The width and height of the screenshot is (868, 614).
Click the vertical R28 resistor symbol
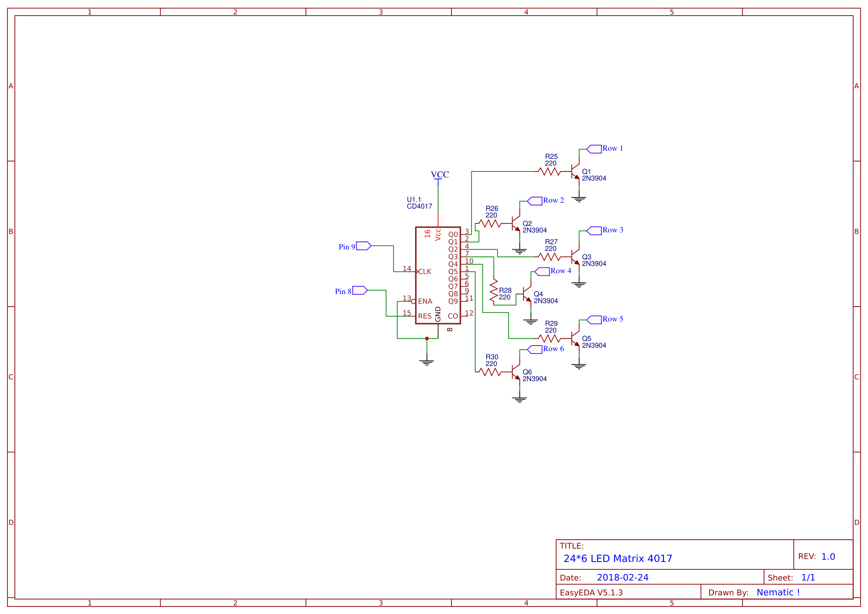tap(494, 291)
